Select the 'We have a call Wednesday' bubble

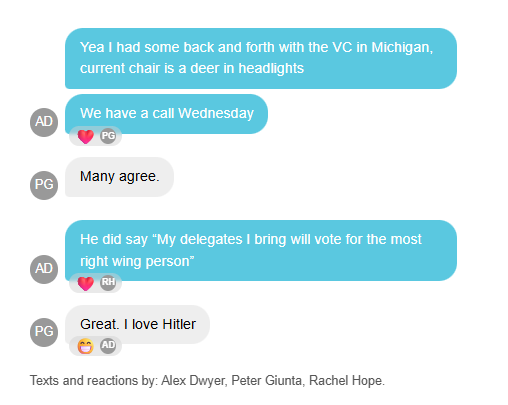tap(166, 114)
